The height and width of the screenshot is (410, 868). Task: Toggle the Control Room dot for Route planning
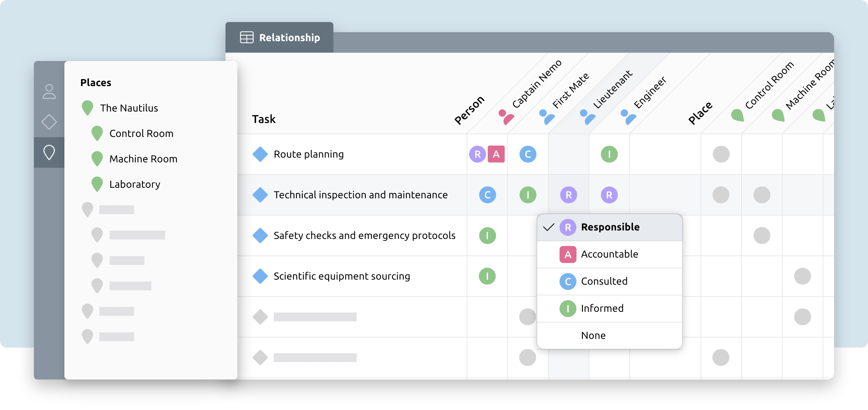click(721, 154)
